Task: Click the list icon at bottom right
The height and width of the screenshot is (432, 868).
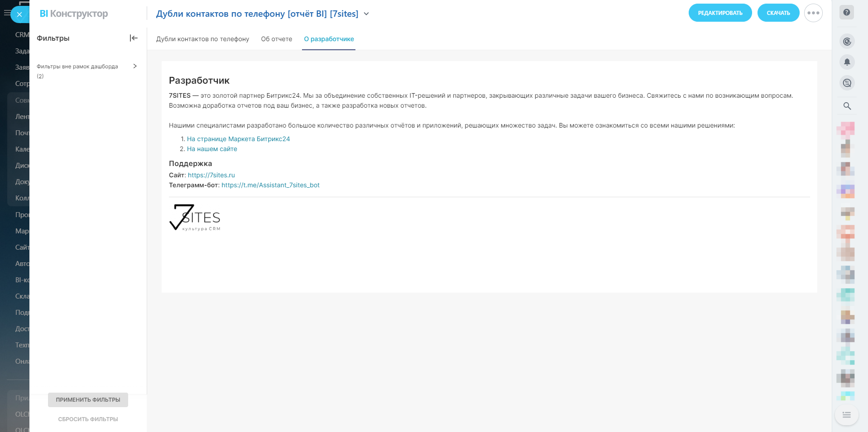Action: (846, 415)
